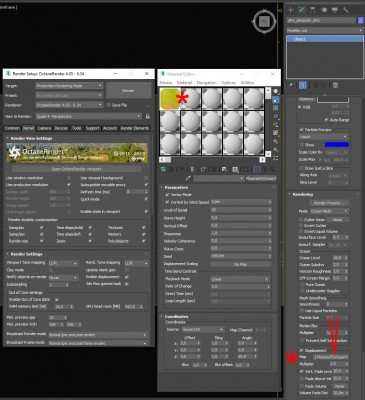365x400 pixels.
Task: Click the lock view icon in Render Setup
Action: click(x=147, y=116)
